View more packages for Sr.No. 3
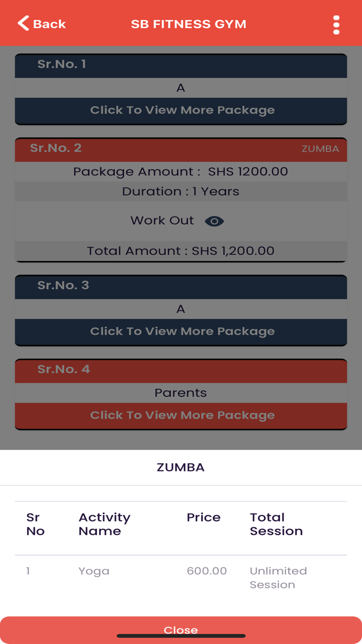This screenshot has width=362, height=644. click(x=181, y=331)
